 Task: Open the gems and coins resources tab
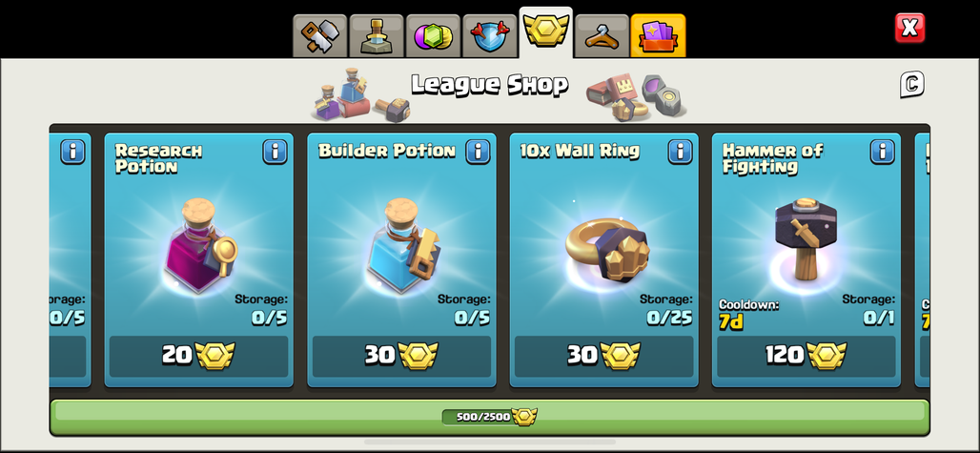click(x=433, y=35)
